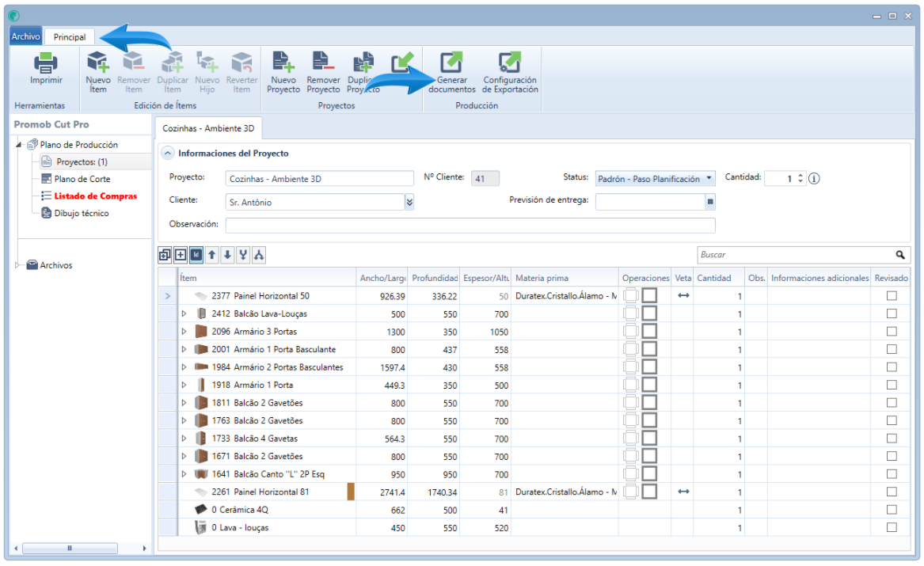The image size is (924, 566).
Task: Check Revisado for Balcão Lava-Louças
Action: 892,314
